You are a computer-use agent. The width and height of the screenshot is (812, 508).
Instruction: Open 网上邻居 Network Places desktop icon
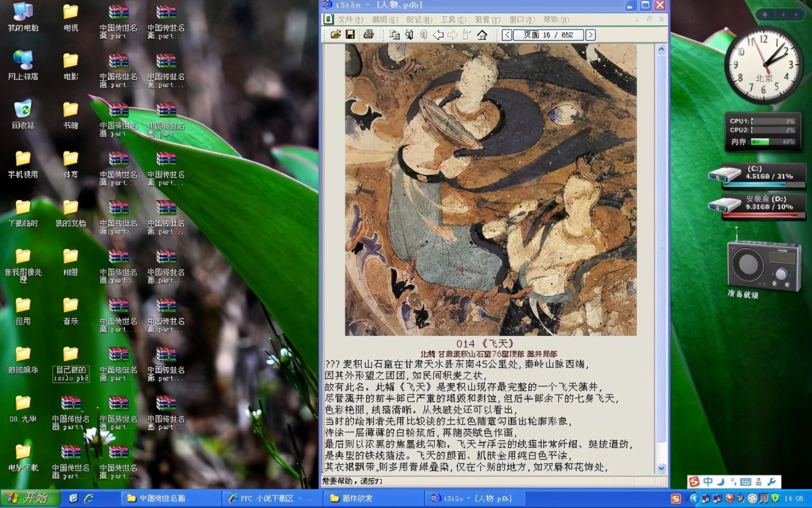[x=23, y=65]
